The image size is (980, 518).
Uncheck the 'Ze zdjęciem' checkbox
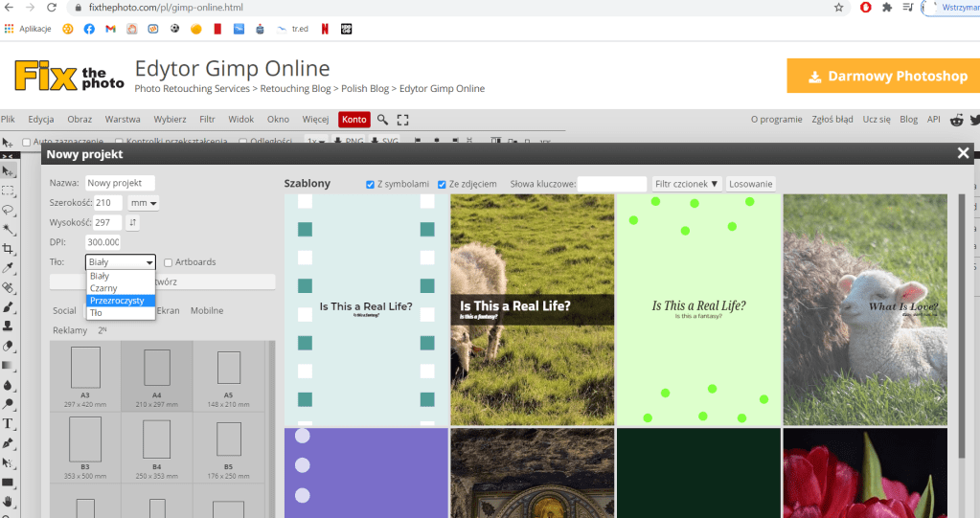pos(442,184)
